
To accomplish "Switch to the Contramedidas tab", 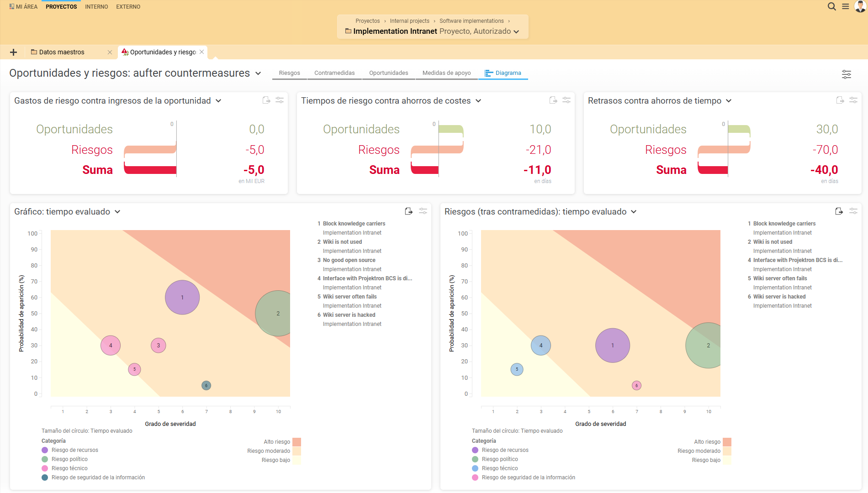I will pos(334,73).
